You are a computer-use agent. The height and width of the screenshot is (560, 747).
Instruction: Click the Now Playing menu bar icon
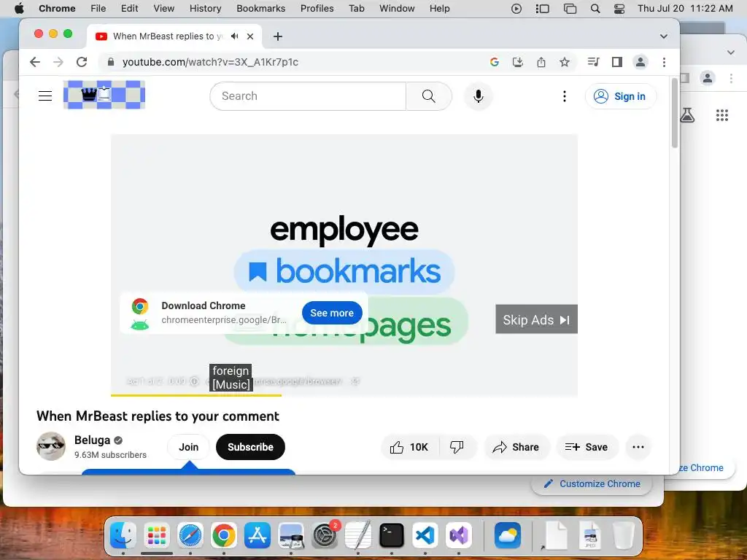pyautogui.click(x=516, y=9)
